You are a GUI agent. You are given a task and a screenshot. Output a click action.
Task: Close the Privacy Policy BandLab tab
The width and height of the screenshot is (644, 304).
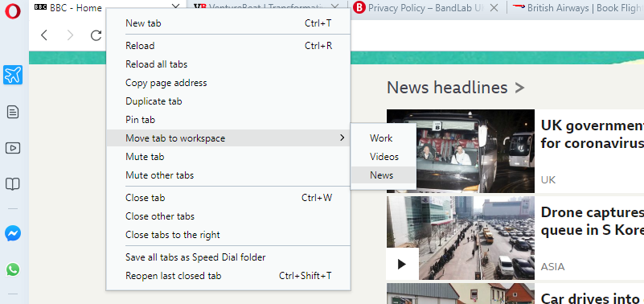[x=494, y=7]
